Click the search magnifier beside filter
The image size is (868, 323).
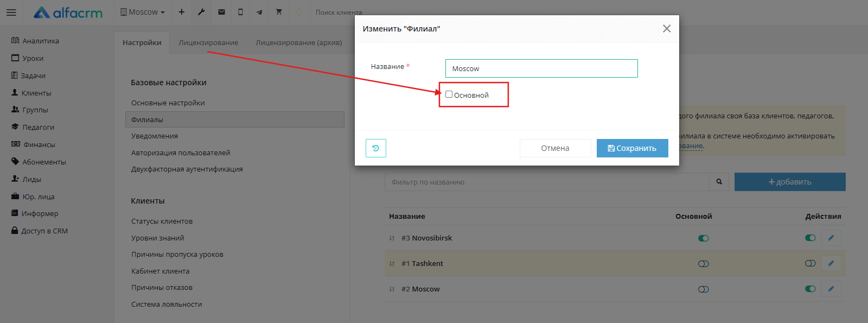tap(719, 182)
